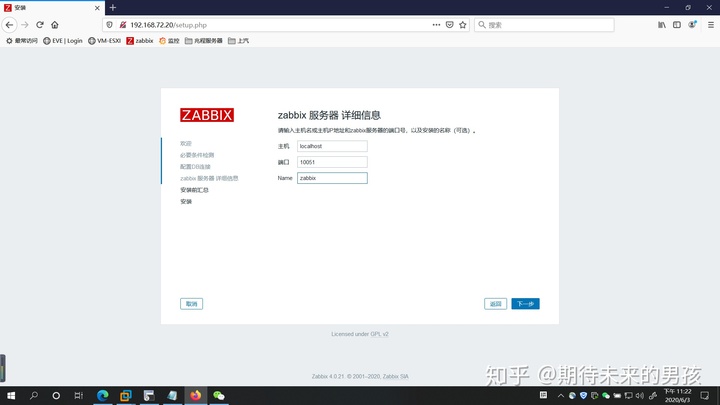Bookmark this page with star icon
The height and width of the screenshot is (405, 720).
pyautogui.click(x=463, y=25)
